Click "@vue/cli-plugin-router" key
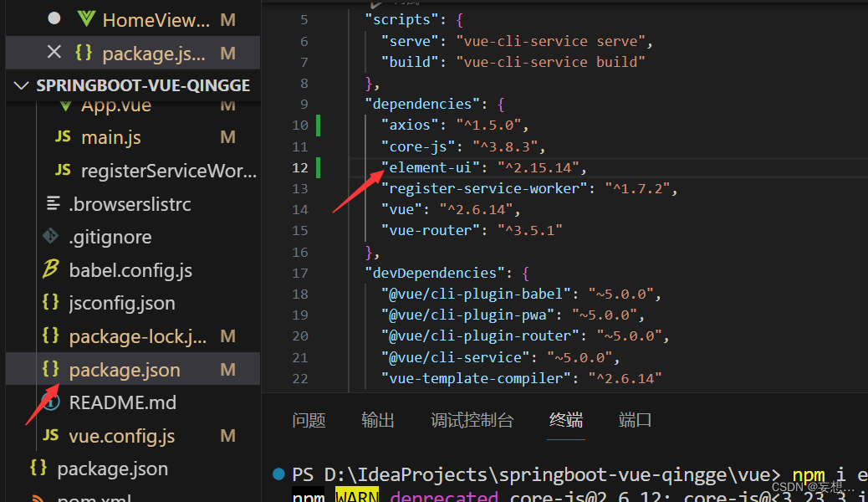This screenshot has height=502, width=868. tap(481, 336)
